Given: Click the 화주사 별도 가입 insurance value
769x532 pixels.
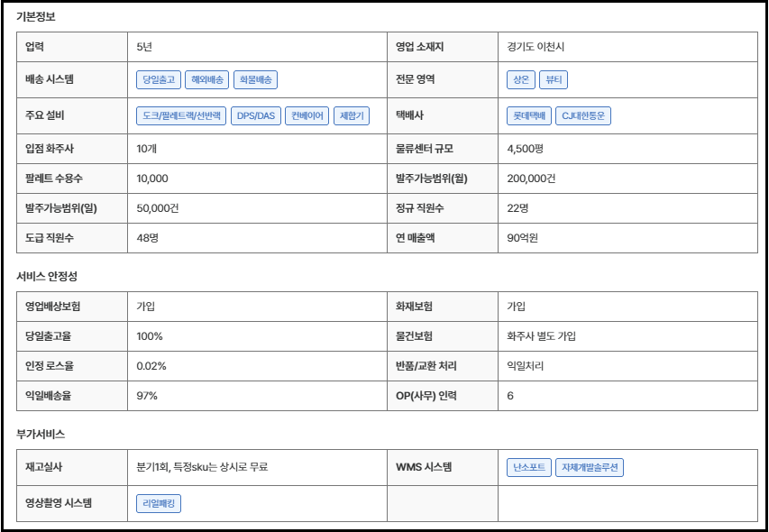Looking at the screenshot, I should [542, 336].
